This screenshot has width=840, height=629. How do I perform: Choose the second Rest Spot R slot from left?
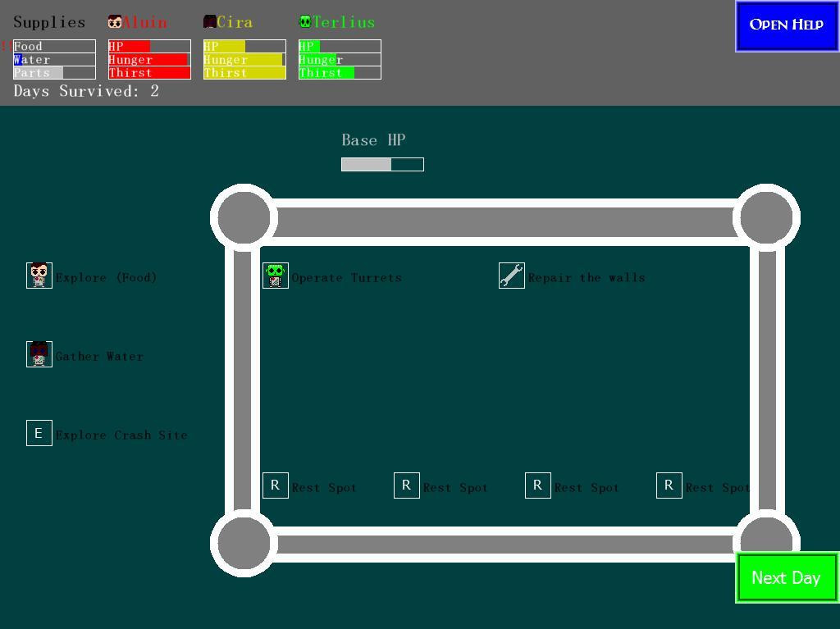(407, 485)
